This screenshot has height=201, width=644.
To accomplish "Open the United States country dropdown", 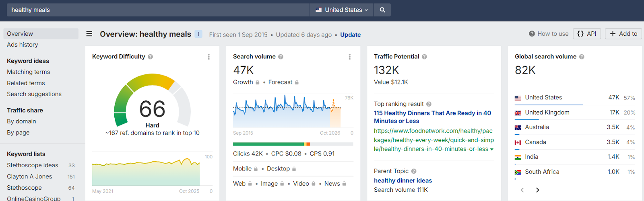I will tap(342, 10).
